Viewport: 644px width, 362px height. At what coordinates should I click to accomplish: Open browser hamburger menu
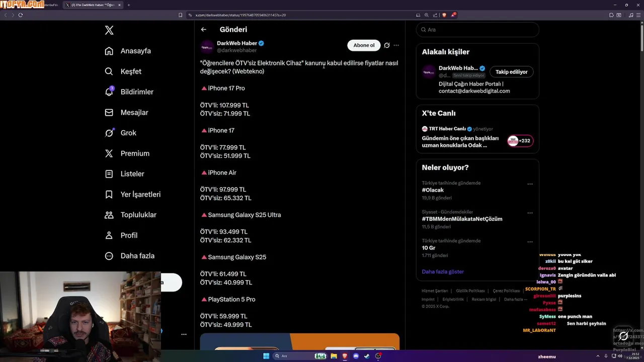pos(638,15)
